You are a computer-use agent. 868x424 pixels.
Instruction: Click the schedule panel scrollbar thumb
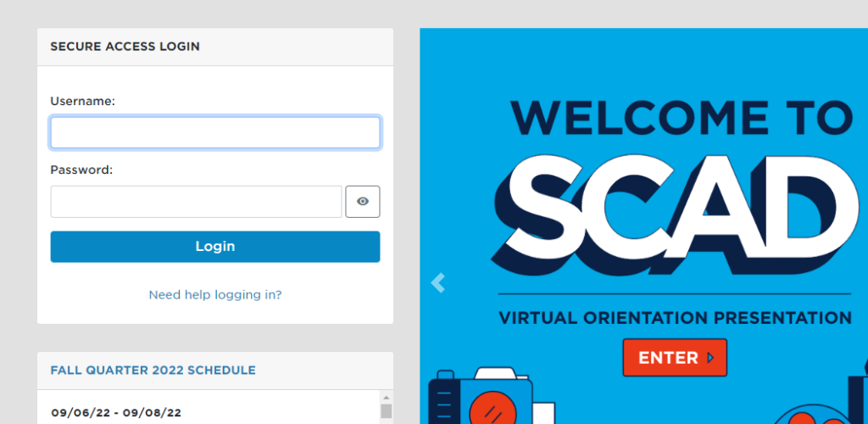[x=387, y=413]
